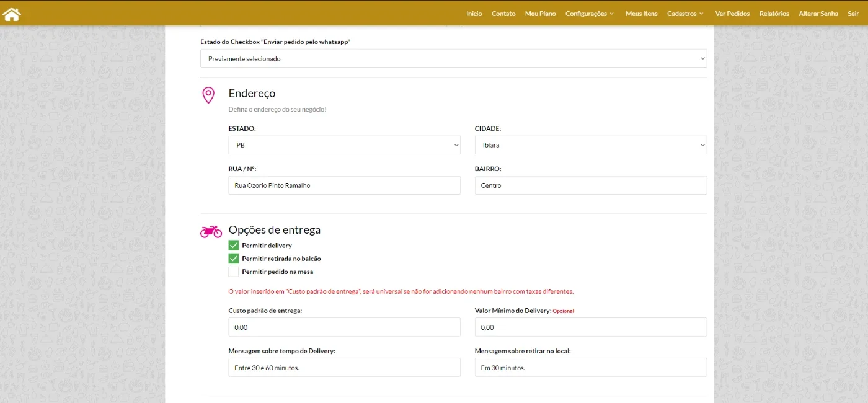Click the Valor Mínimo do Delivery field
868x403 pixels.
click(x=590, y=327)
